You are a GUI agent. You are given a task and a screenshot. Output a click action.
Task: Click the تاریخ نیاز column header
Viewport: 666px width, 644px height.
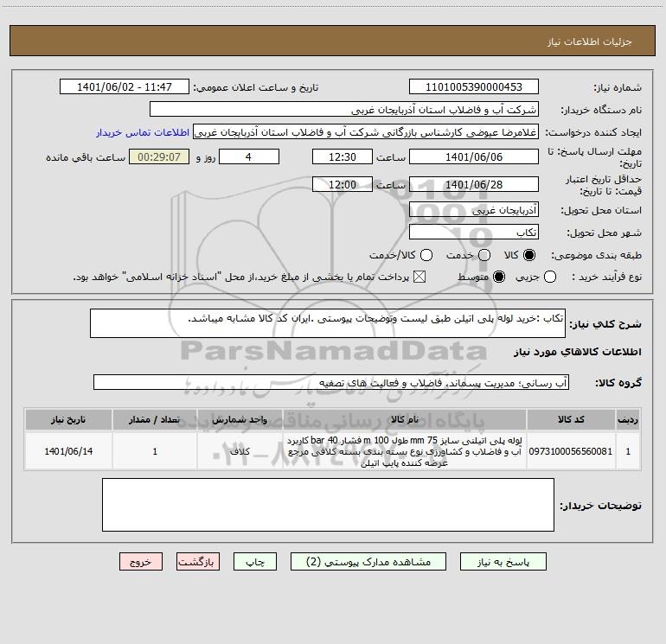pyautogui.click(x=68, y=419)
